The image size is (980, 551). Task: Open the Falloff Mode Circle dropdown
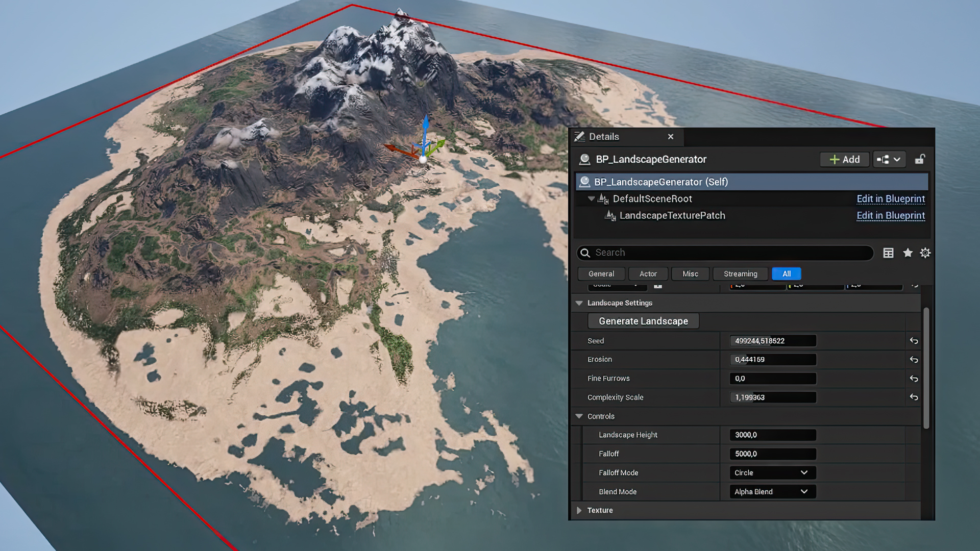[772, 473]
